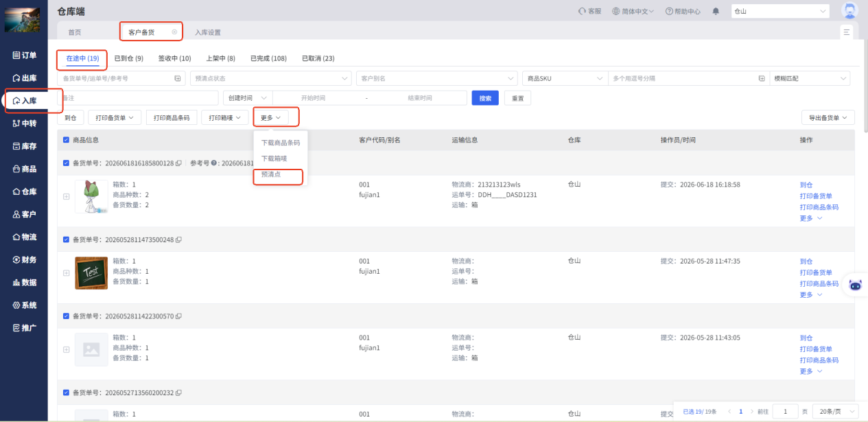Open the 订单 section in the sidebar

point(25,55)
